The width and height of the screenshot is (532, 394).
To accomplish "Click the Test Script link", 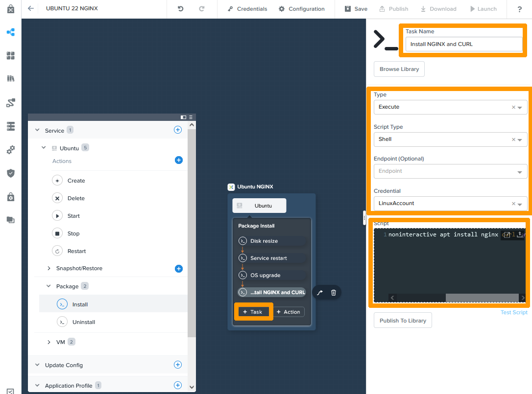I will pos(514,312).
